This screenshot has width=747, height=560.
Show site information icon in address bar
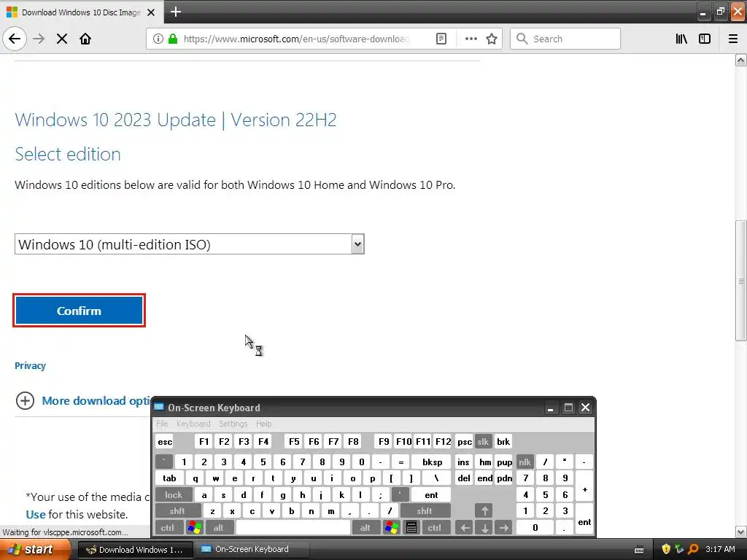[158, 39]
